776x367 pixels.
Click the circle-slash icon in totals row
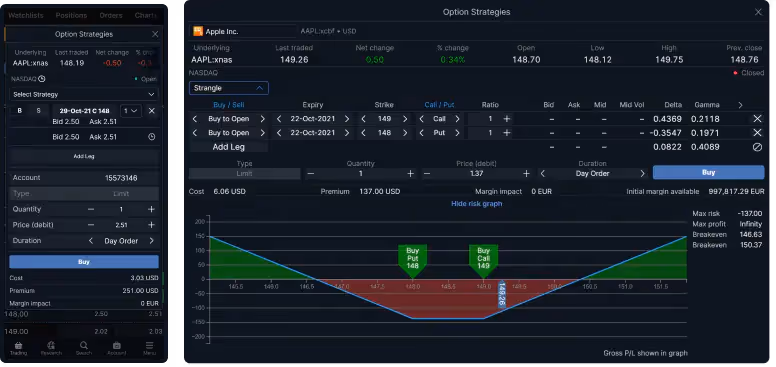(x=757, y=147)
